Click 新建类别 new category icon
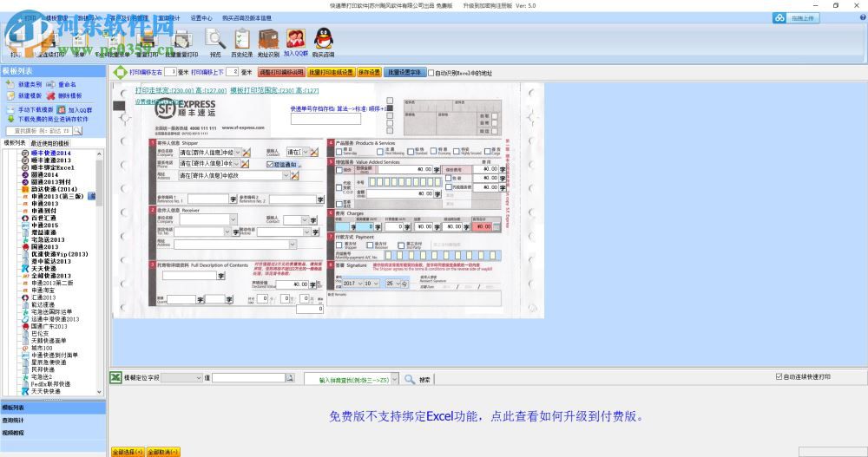This screenshot has height=457, width=868. click(x=10, y=84)
